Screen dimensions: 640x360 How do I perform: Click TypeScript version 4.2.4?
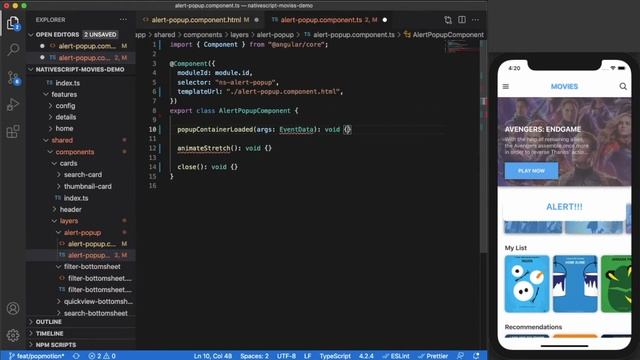[x=366, y=356]
